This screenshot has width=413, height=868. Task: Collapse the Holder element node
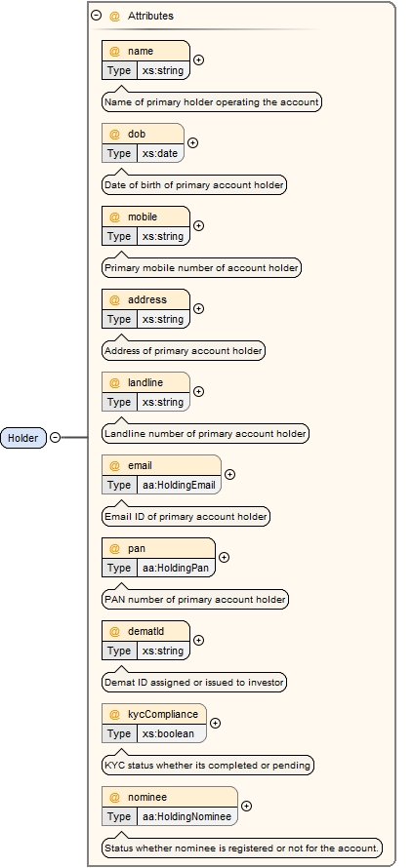(x=55, y=437)
